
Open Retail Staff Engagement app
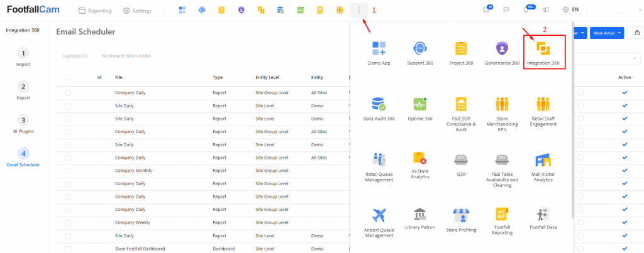(543, 112)
